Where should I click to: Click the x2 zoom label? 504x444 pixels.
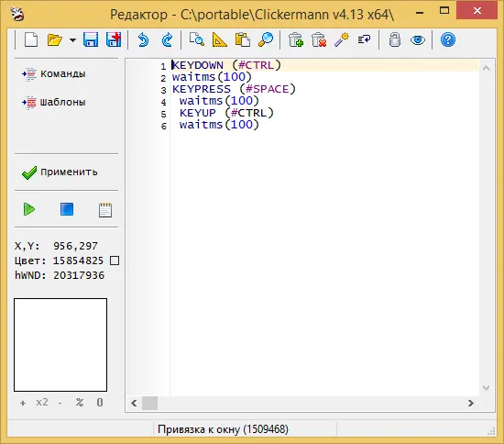(42, 403)
